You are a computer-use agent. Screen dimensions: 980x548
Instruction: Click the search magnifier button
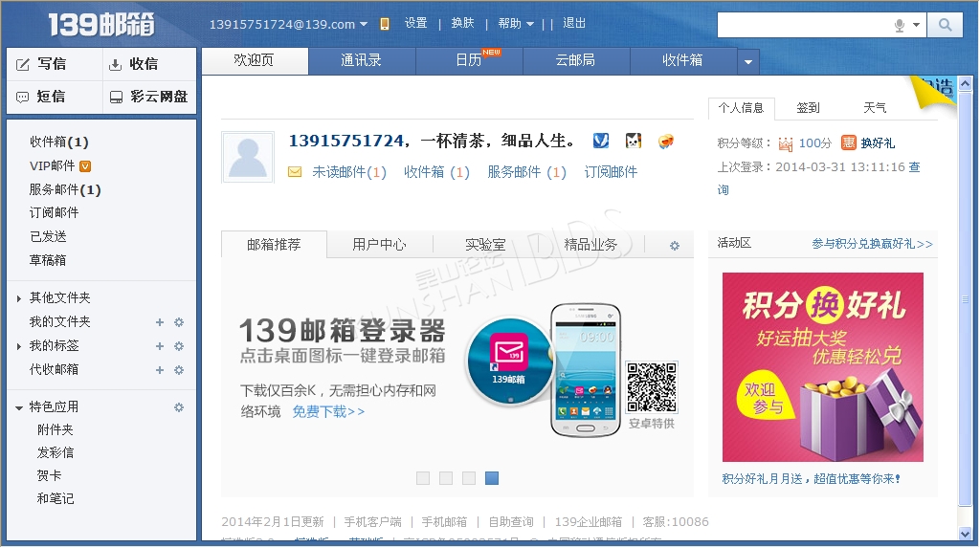click(945, 25)
